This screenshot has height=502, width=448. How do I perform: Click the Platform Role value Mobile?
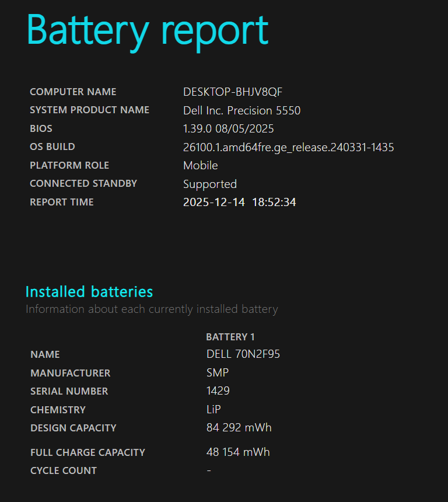click(200, 165)
